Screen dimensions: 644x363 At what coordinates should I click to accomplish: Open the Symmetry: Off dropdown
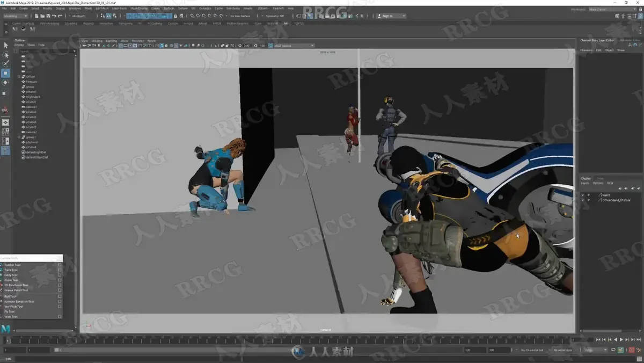pyautogui.click(x=276, y=16)
